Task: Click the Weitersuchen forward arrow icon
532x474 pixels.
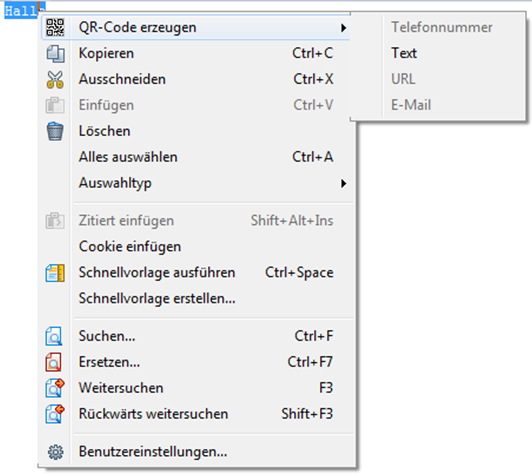Action: (55, 388)
